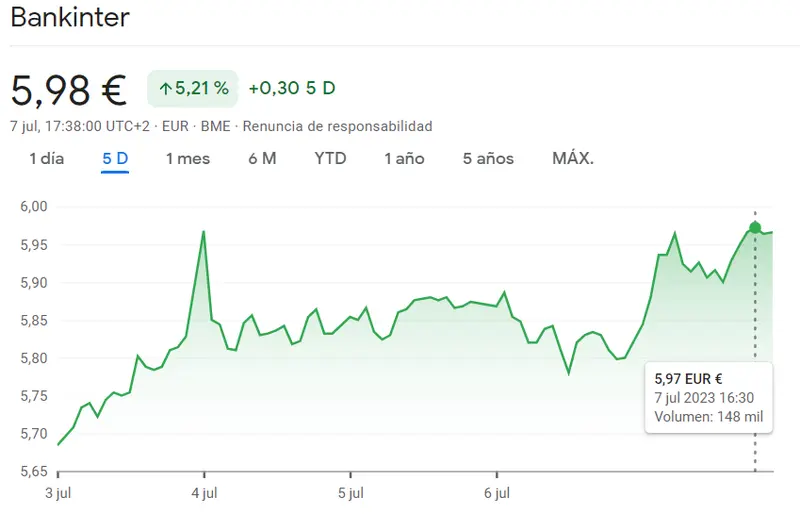Click the 5 jul axis label
The image size is (800, 514).
pyautogui.click(x=351, y=494)
